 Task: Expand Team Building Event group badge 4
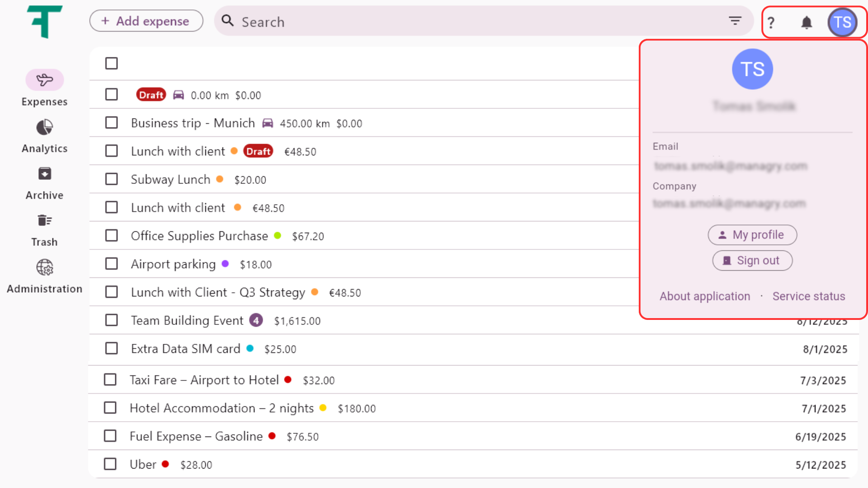point(256,320)
